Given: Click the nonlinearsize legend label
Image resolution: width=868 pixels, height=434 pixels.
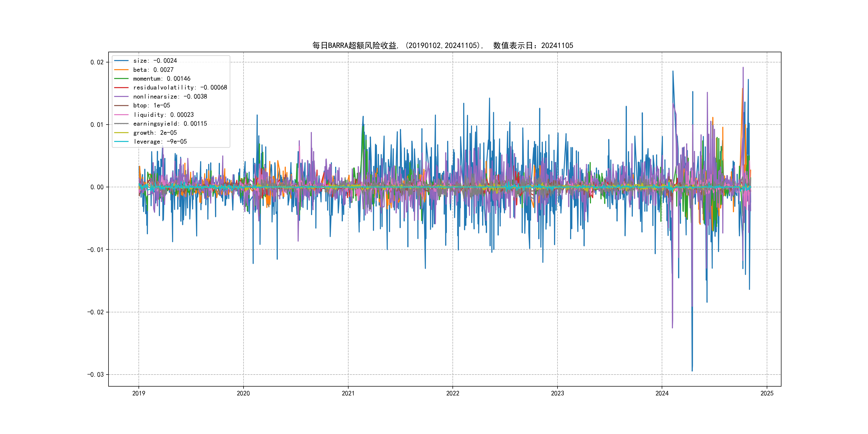Looking at the screenshot, I should click(170, 97).
